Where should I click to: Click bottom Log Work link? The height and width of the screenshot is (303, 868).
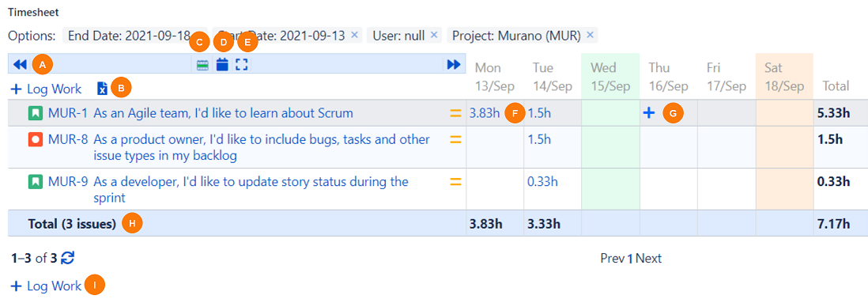coord(46,286)
